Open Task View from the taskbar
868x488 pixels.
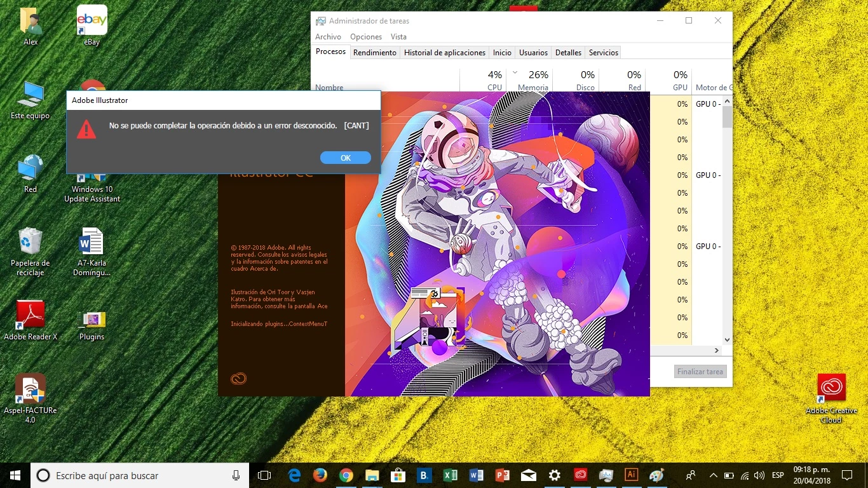[x=264, y=475]
